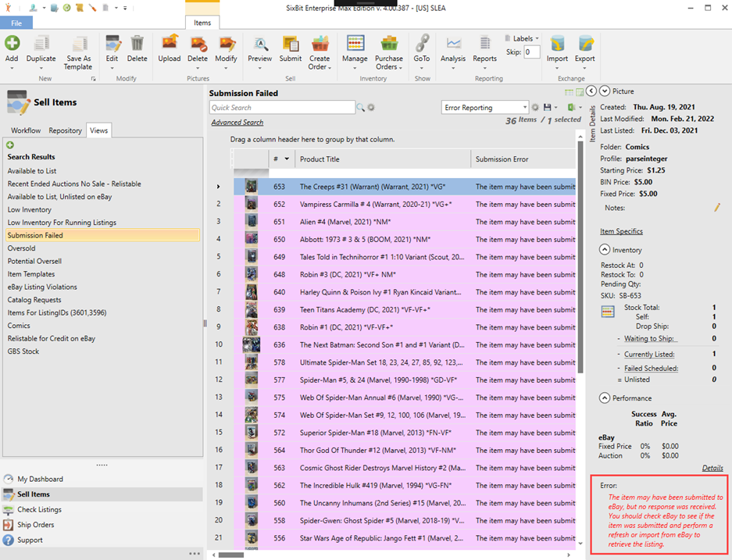Click the Modify pictures icon
732x560 pixels.
pos(227,44)
